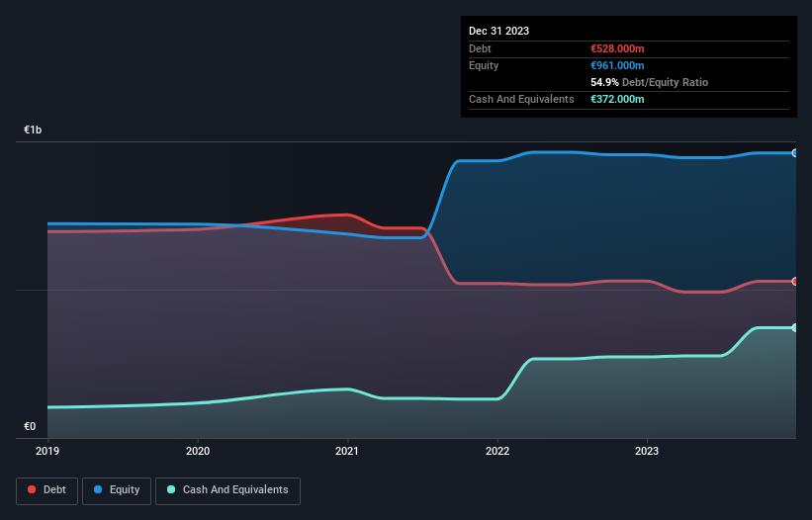Click the Equity label in tooltip
Viewport: 812px width, 520px height.
click(484, 65)
